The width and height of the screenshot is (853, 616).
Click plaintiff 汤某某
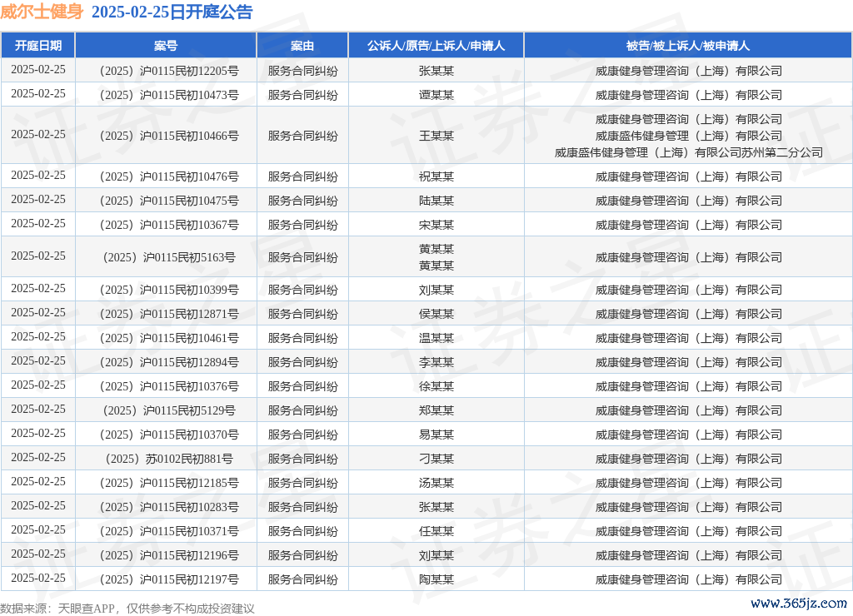click(436, 483)
